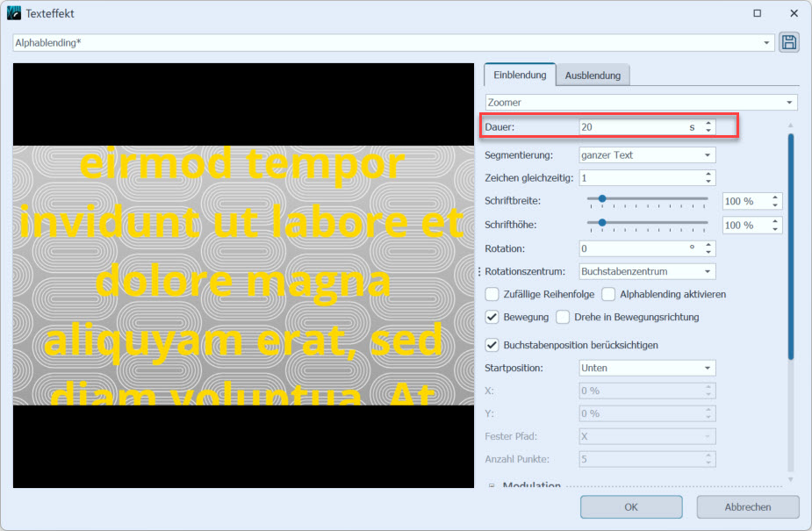Increase Dauer value with up arrow

pos(708,124)
